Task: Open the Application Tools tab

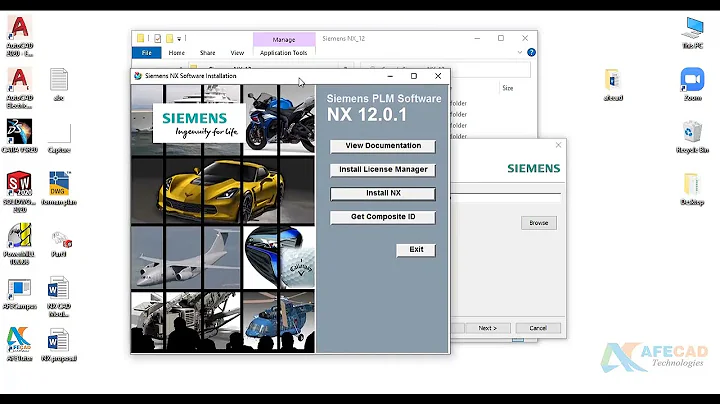Action: (283, 53)
